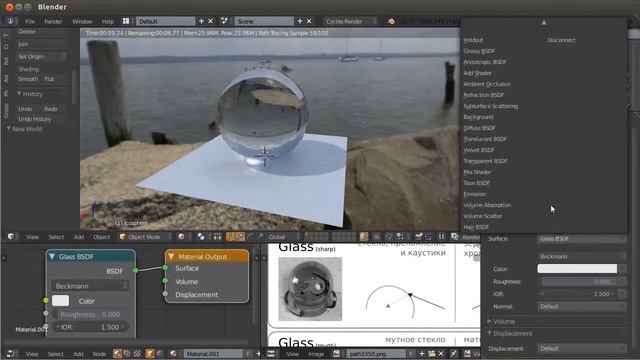Click the info editor type icon

coord(11,21)
